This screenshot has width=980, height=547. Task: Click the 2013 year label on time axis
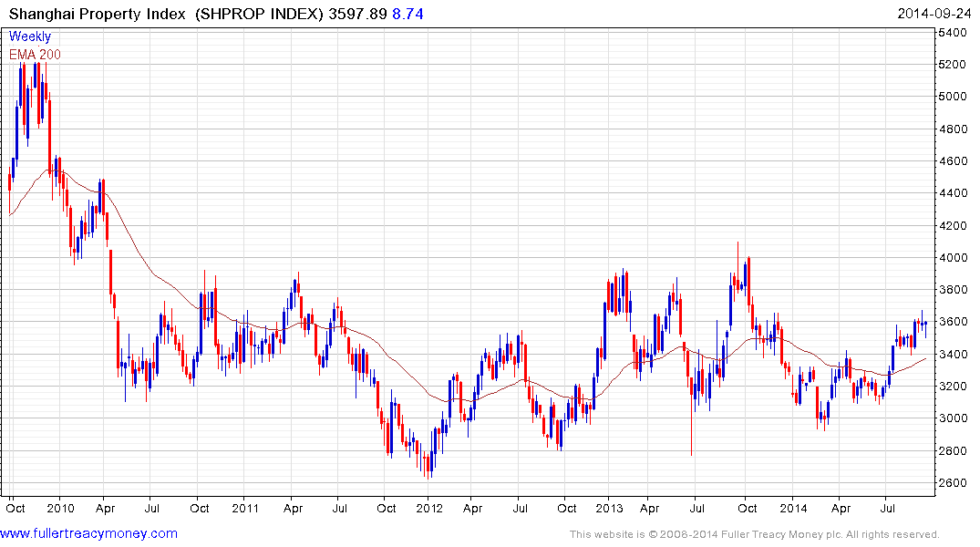(609, 508)
